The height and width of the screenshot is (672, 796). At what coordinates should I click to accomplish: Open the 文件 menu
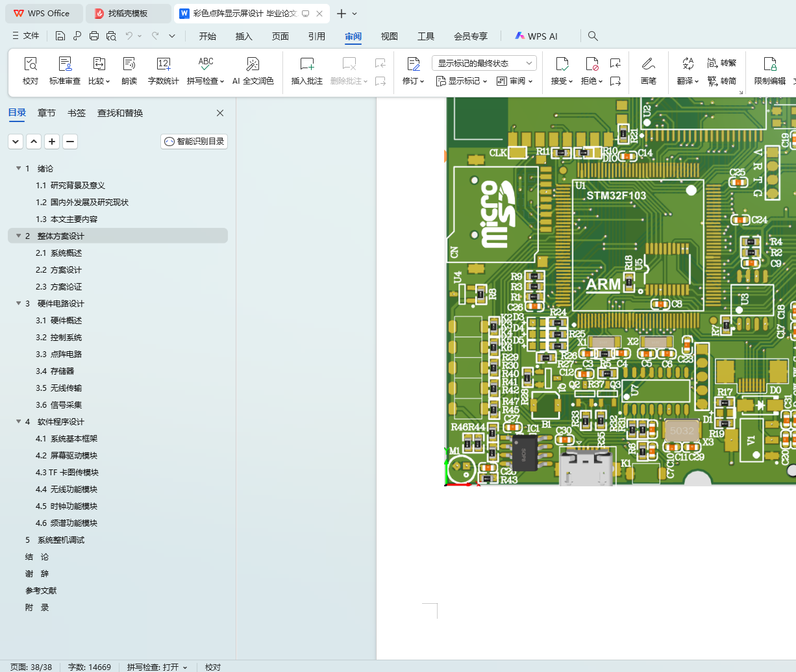click(x=26, y=36)
